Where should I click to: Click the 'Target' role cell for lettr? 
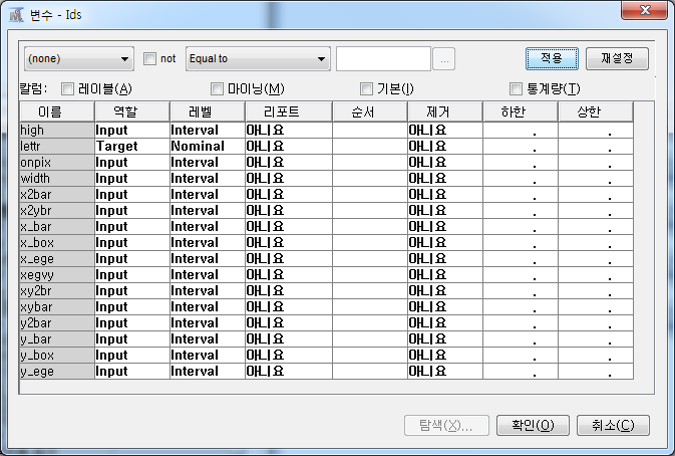click(x=132, y=146)
